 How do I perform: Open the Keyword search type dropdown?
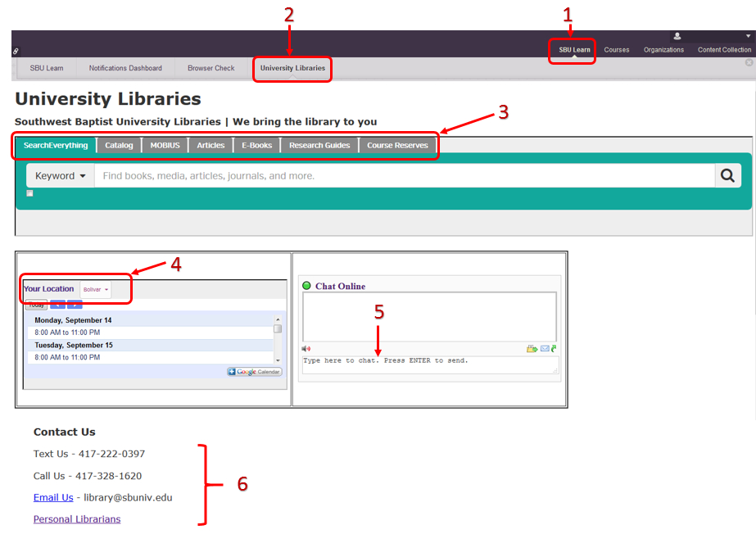[x=61, y=176]
